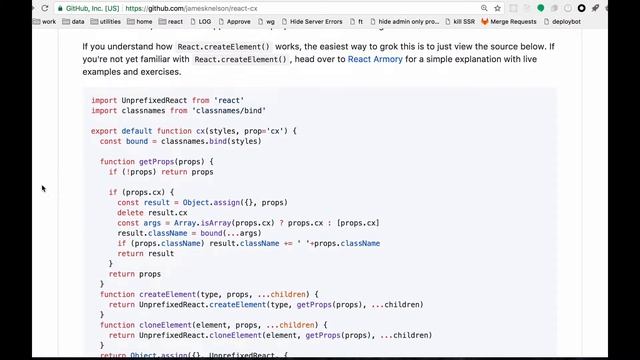Image resolution: width=640 pixels, height=360 pixels.
Task: Open the Hide Server Errors bookmark
Action: pos(312,22)
